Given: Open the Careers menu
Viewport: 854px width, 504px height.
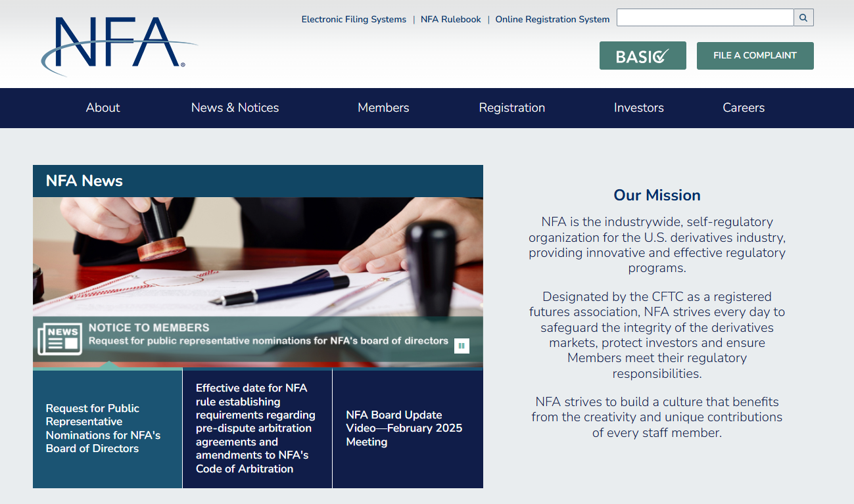Looking at the screenshot, I should tap(744, 108).
